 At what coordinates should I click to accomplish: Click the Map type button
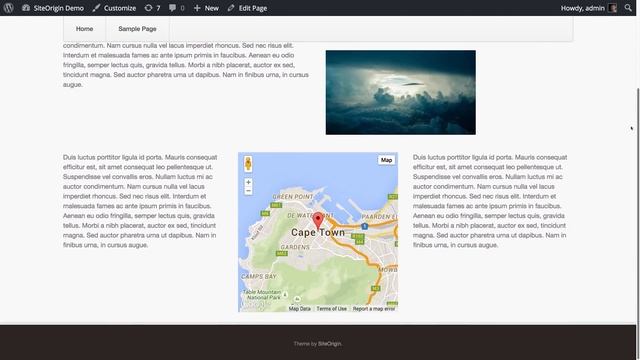(x=386, y=160)
